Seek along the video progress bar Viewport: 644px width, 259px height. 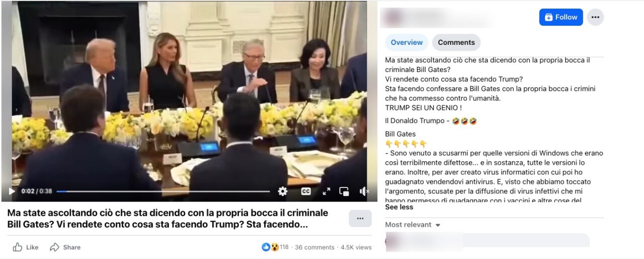click(x=163, y=191)
